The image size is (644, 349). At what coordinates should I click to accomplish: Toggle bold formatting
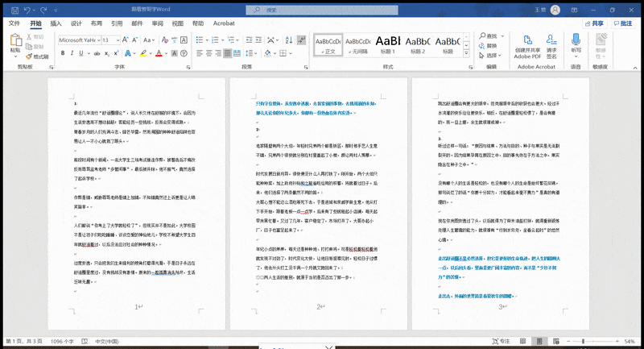[61, 54]
